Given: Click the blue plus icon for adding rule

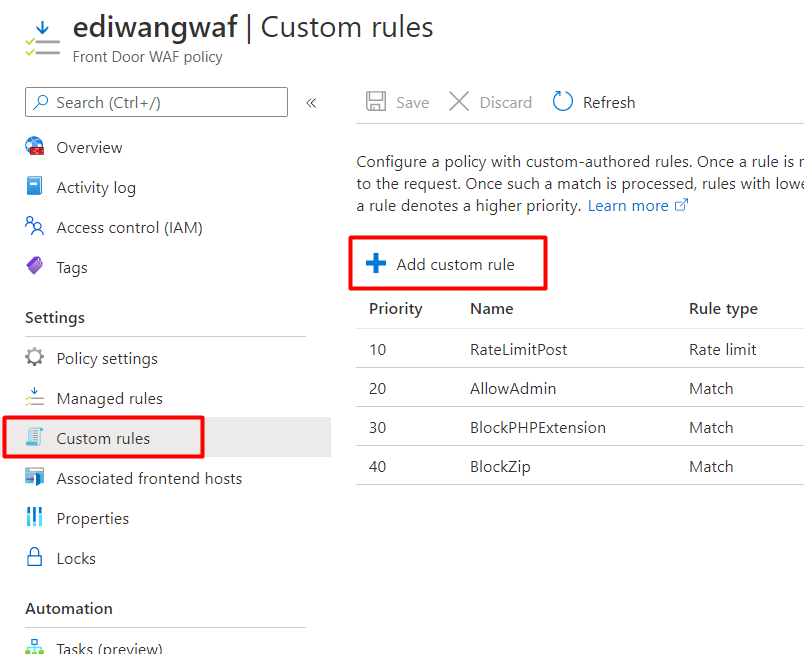Looking at the screenshot, I should 376,264.
